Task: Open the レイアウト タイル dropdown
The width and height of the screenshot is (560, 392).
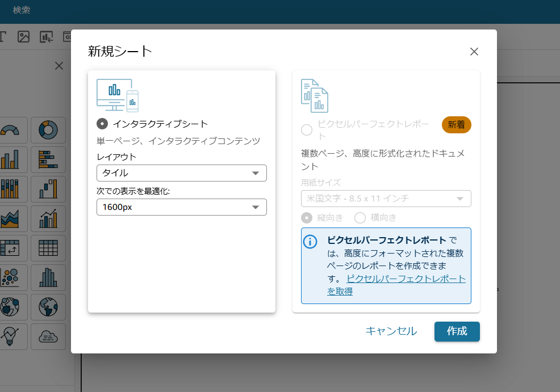Action: [181, 173]
